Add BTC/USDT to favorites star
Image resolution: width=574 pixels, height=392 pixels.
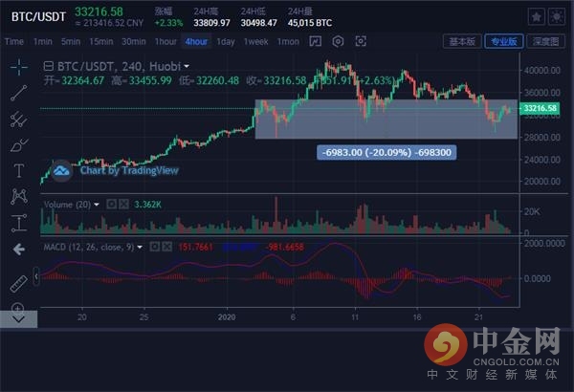(x=537, y=17)
